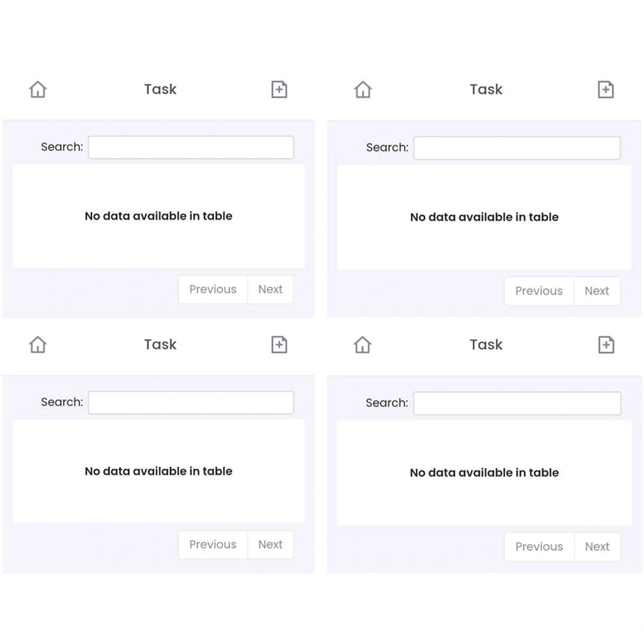Focus the Search field in the bottom-left panel
Image resolution: width=644 pixels, height=644 pixels.
pyautogui.click(x=191, y=402)
